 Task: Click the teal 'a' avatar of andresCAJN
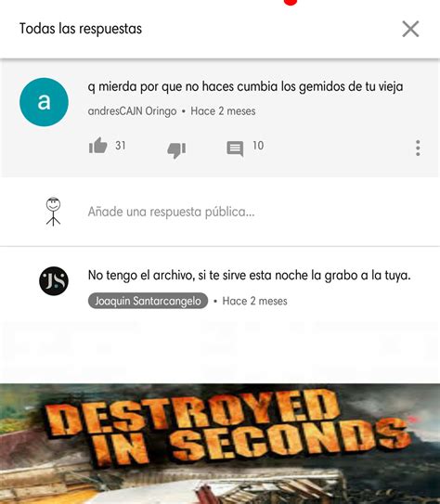click(44, 102)
